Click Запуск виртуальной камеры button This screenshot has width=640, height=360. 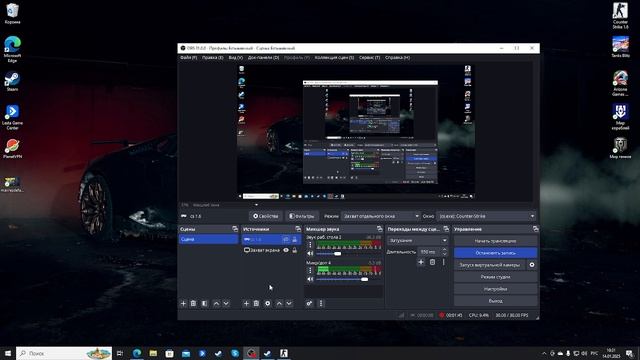coord(489,265)
